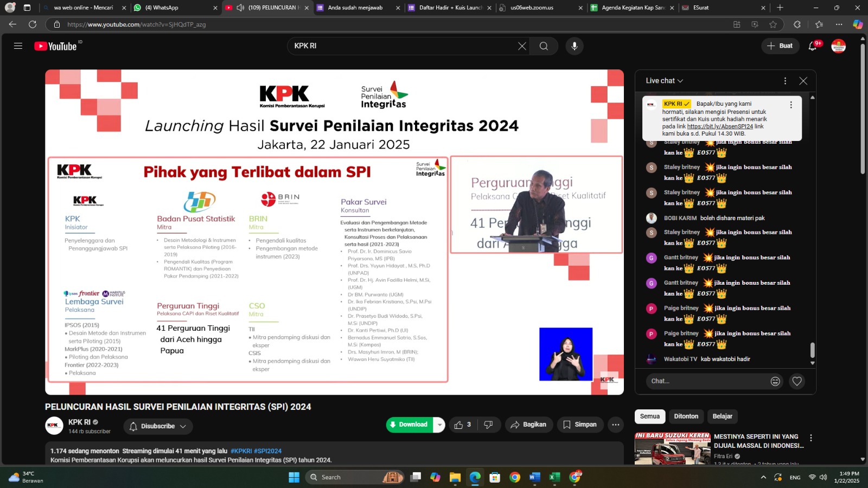Open pinned KPK RI message options

pos(791,105)
